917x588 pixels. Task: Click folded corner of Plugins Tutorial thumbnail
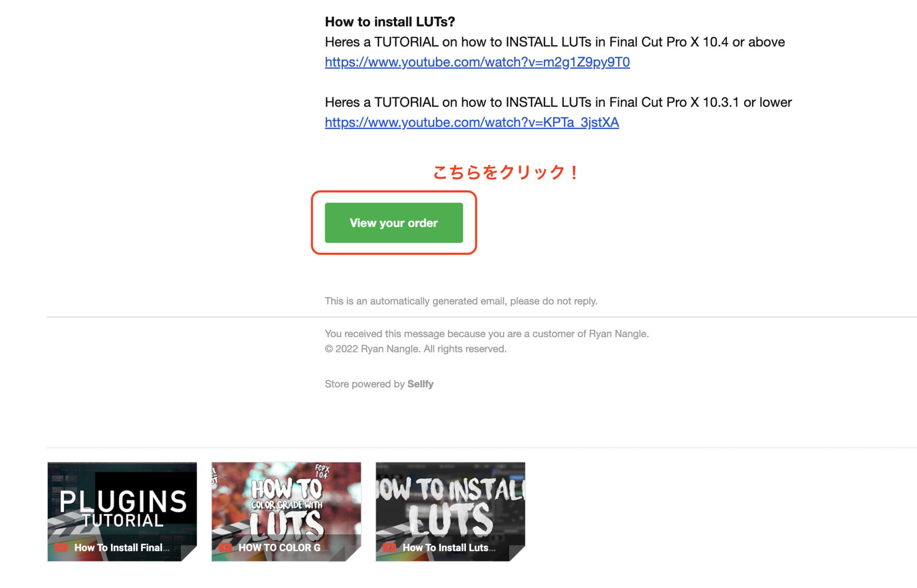click(190, 554)
